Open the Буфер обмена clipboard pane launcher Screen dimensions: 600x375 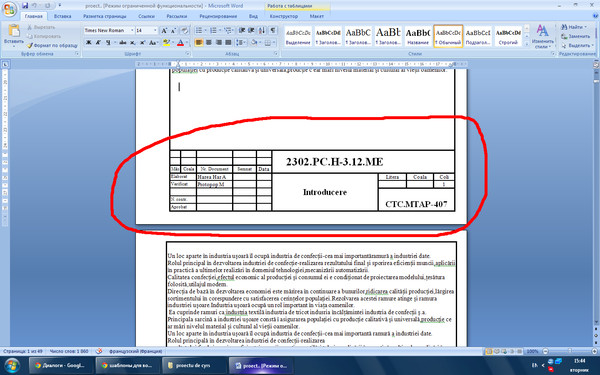pos(77,54)
